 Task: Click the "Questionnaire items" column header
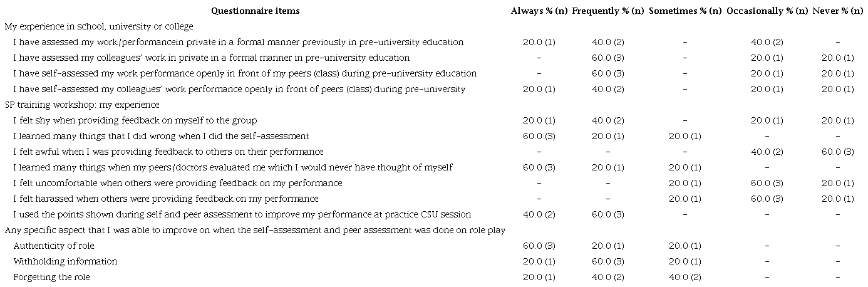tap(255, 11)
